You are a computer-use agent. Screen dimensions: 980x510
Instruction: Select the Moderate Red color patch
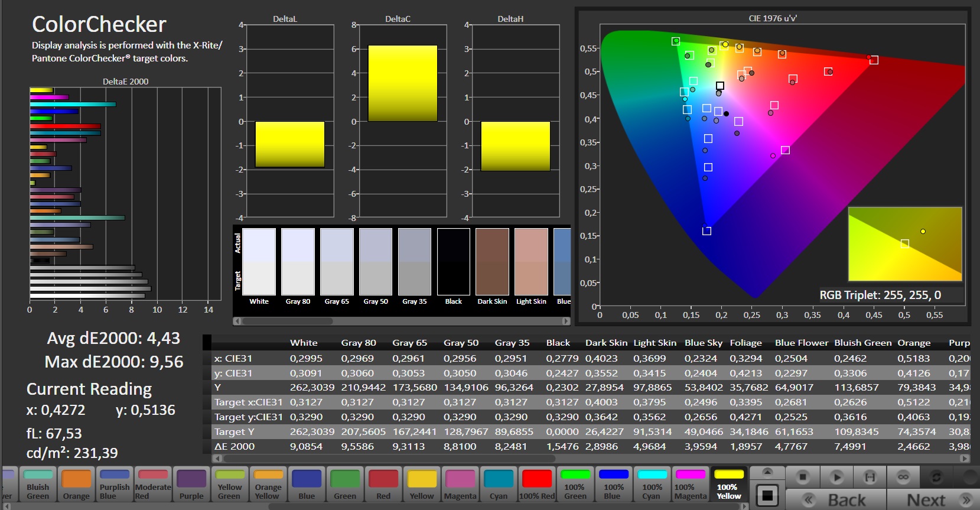point(153,485)
